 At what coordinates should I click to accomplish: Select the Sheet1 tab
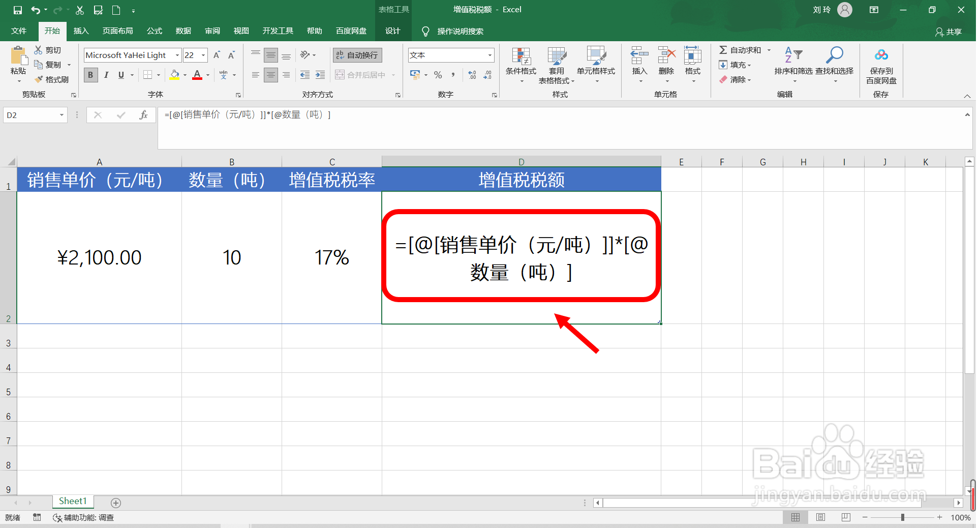[x=73, y=502]
